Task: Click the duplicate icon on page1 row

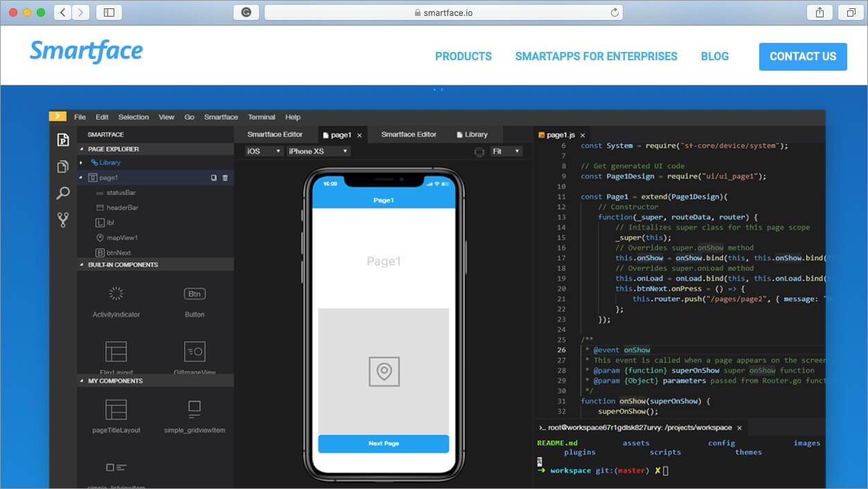Action: click(214, 178)
